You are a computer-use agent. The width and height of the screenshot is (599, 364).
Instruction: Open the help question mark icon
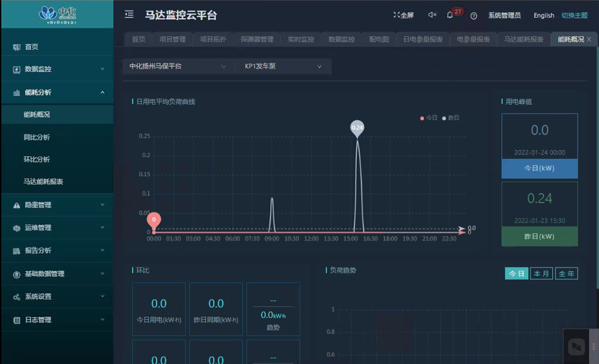pyautogui.click(x=474, y=16)
